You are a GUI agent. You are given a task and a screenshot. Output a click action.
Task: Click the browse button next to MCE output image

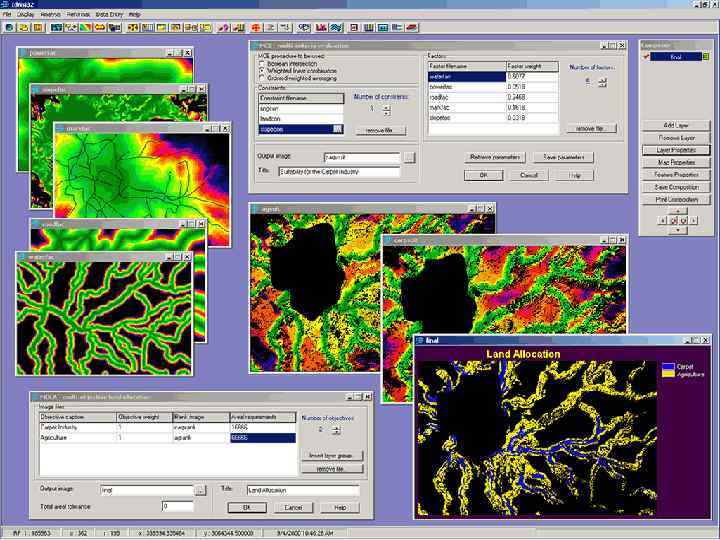point(409,158)
